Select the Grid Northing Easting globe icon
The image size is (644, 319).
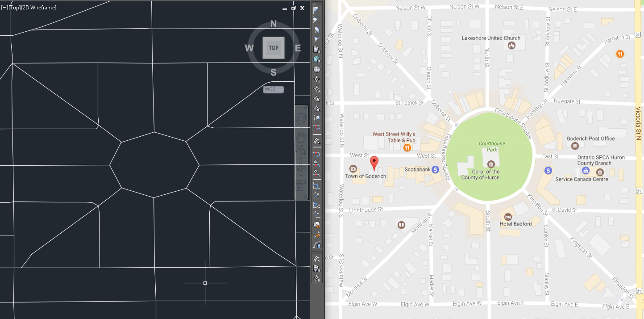317,59
